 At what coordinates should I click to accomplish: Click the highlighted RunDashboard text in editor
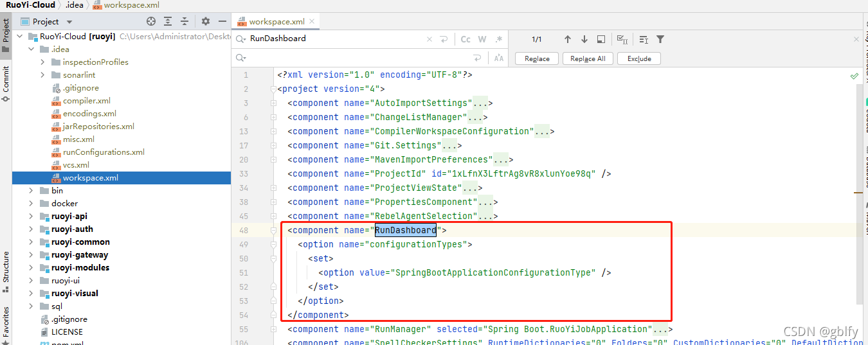(406, 230)
